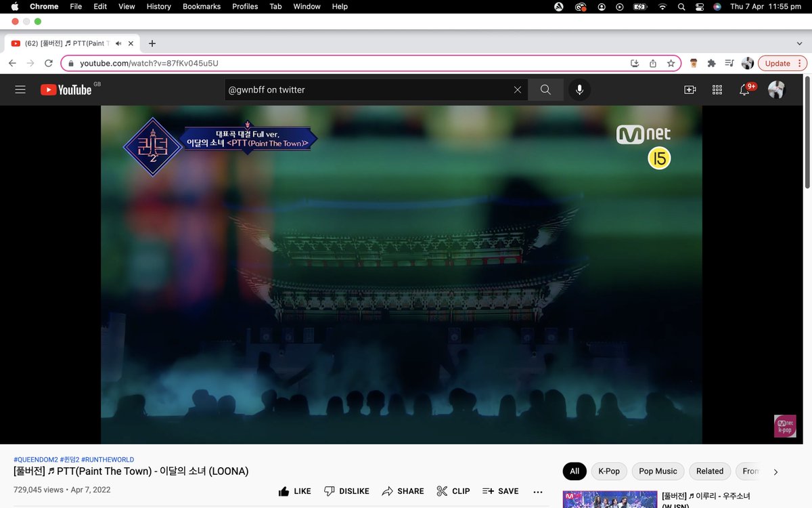Open Chrome extensions puzzle icon
Viewport: 812px width, 508px height.
711,63
